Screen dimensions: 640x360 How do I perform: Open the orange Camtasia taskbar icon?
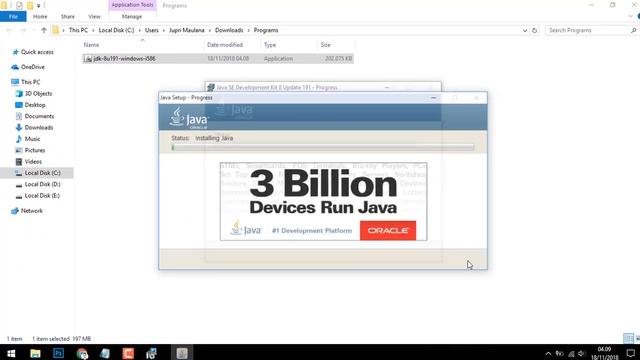click(128, 353)
